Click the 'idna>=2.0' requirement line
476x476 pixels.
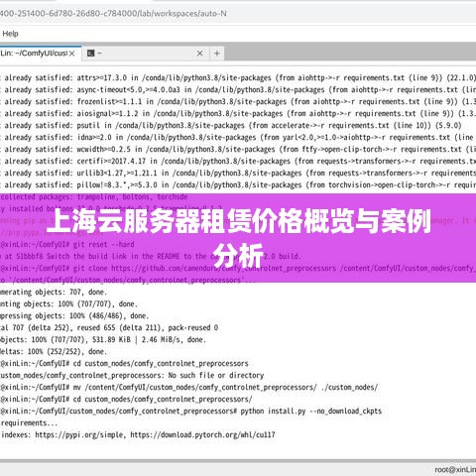coord(238,138)
